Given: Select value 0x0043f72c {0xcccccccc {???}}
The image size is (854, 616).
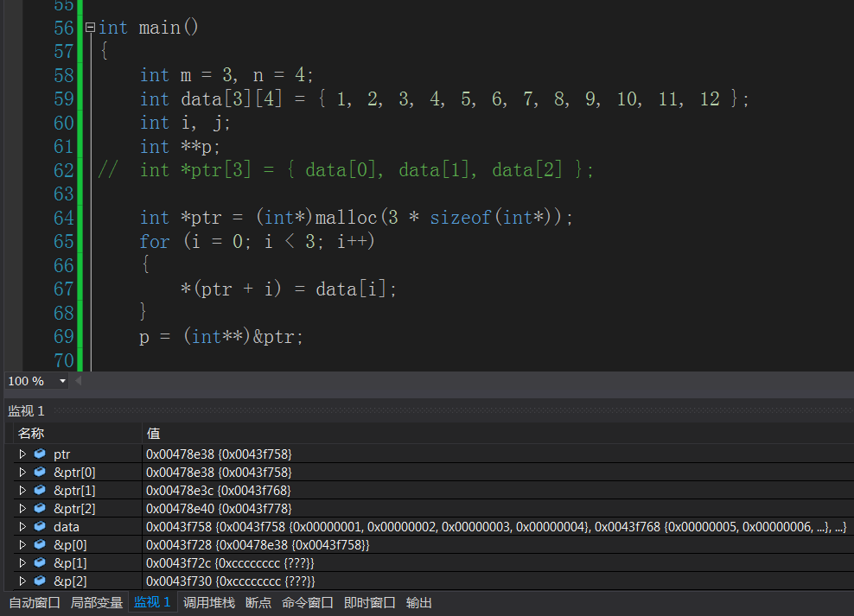Looking at the screenshot, I should 230,562.
